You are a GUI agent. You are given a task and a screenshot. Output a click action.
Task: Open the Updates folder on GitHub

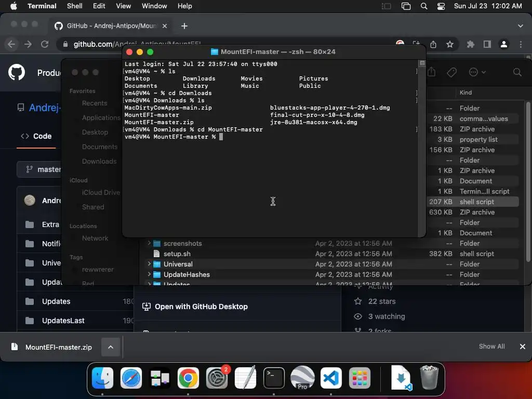coord(56,301)
